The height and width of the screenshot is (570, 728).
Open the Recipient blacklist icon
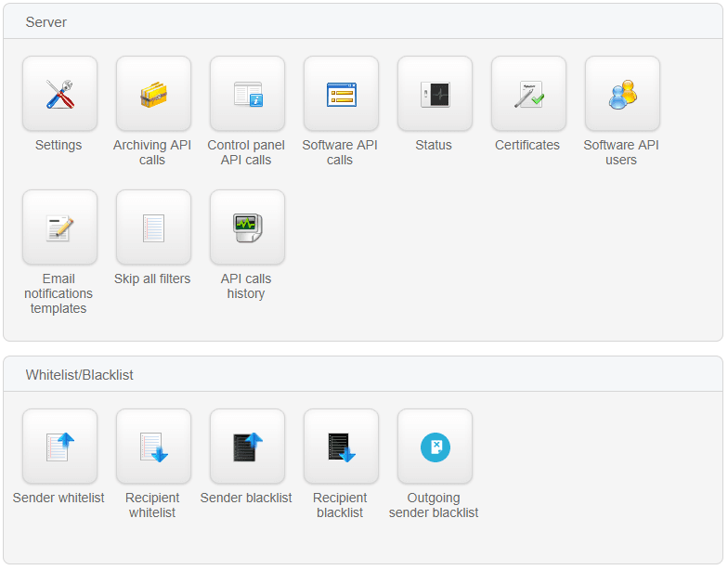(342, 447)
